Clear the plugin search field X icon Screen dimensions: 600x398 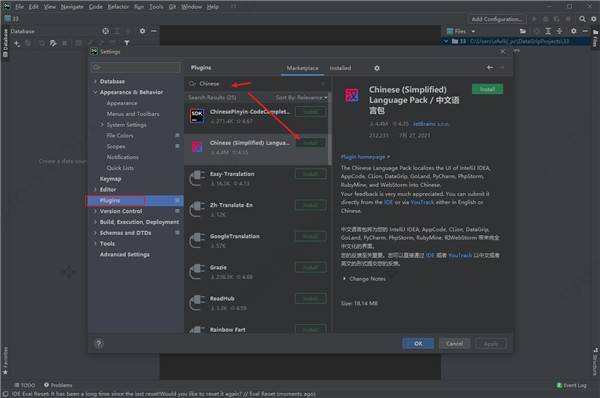point(323,84)
